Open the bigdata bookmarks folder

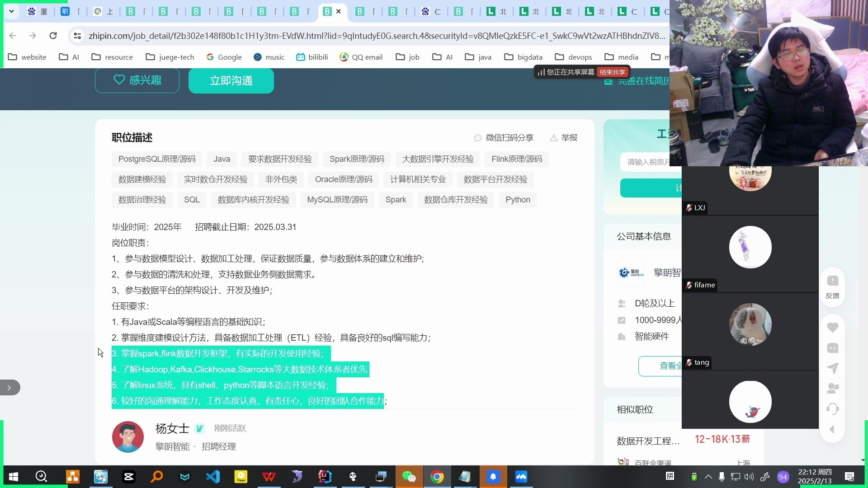point(524,57)
